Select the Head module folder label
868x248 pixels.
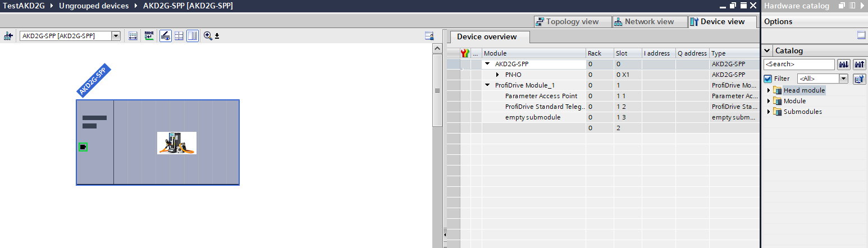pos(804,90)
